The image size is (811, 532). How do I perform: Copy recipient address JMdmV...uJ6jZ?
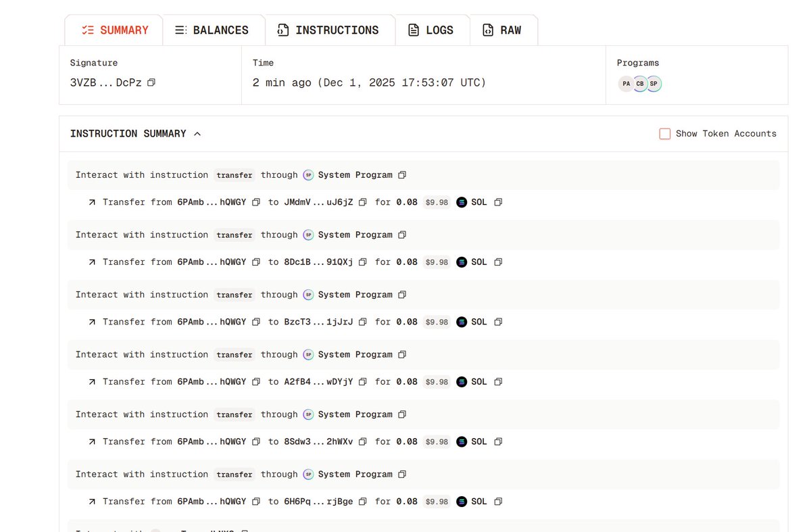point(363,202)
